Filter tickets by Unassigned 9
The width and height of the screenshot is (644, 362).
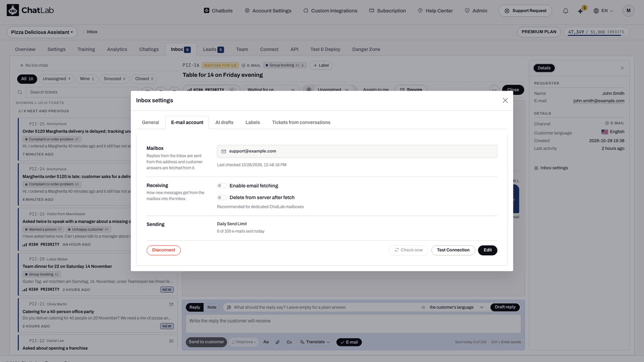point(57,79)
